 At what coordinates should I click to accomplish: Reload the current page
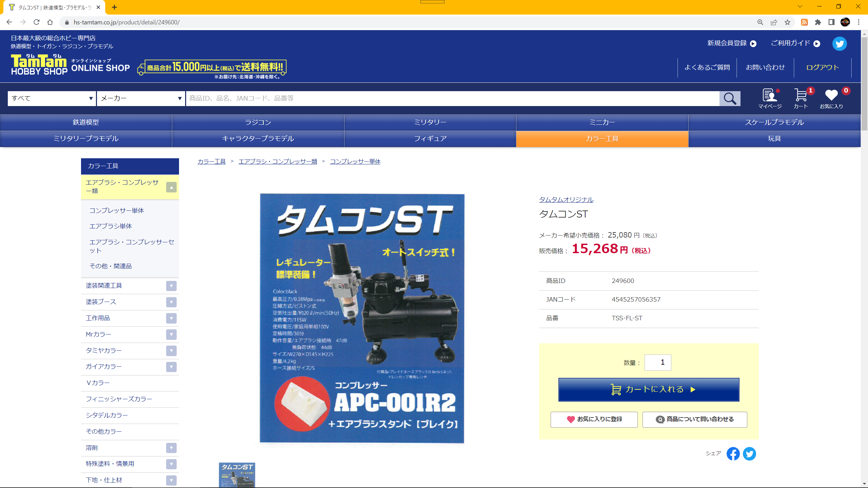[x=36, y=22]
